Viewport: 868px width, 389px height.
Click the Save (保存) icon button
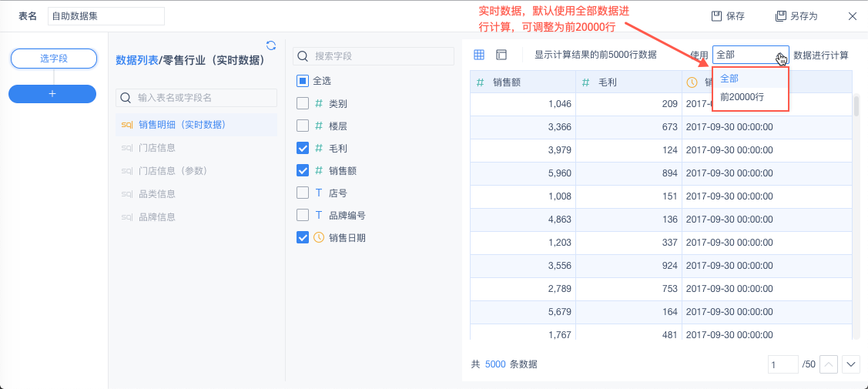(716, 15)
